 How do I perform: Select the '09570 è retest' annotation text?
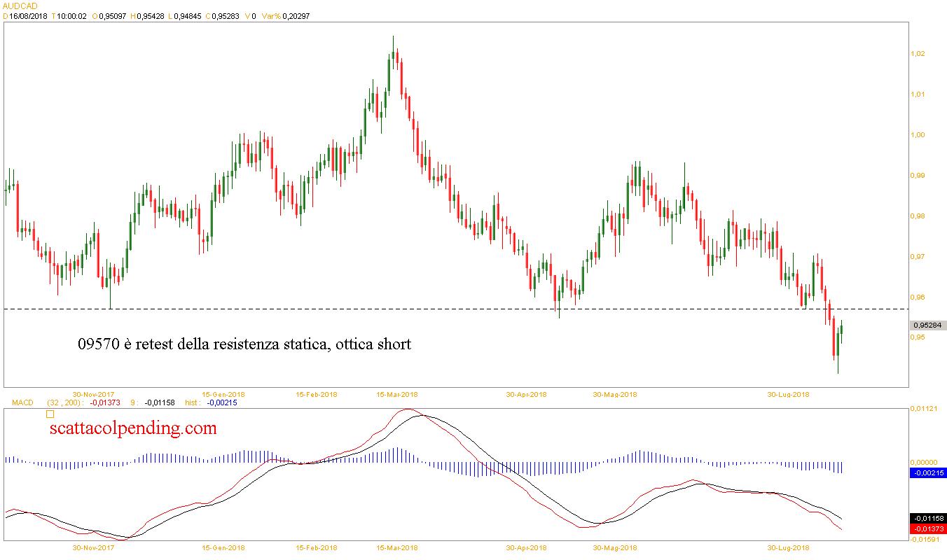point(244,344)
